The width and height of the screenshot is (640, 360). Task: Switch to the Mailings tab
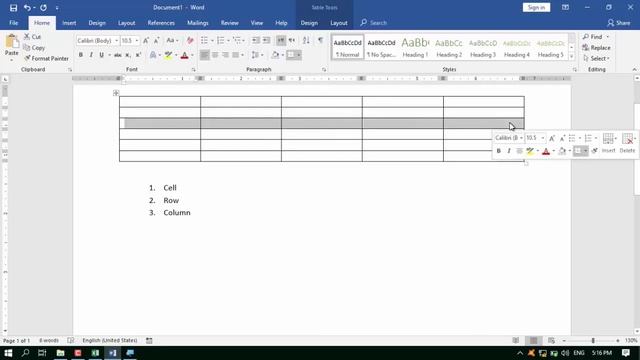[198, 23]
